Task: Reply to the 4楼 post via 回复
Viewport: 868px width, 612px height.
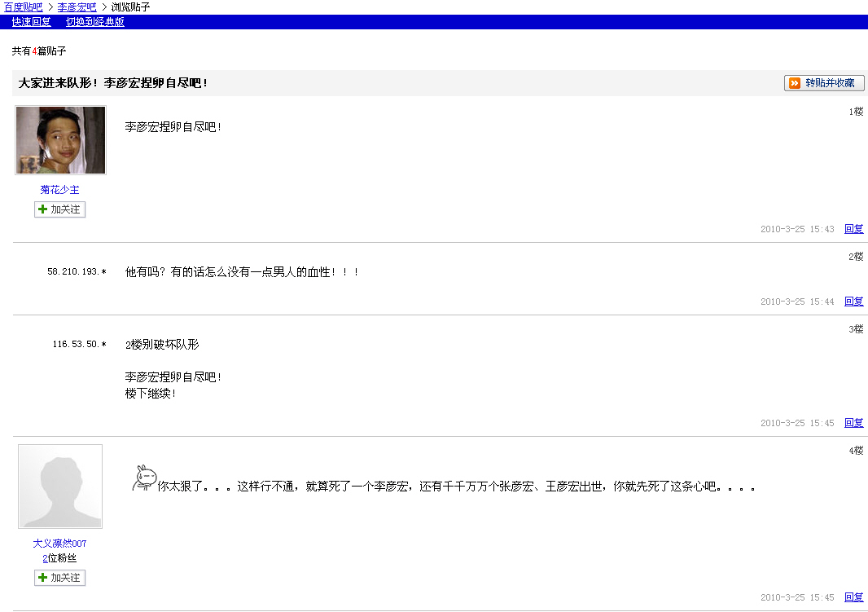Action: point(853,597)
